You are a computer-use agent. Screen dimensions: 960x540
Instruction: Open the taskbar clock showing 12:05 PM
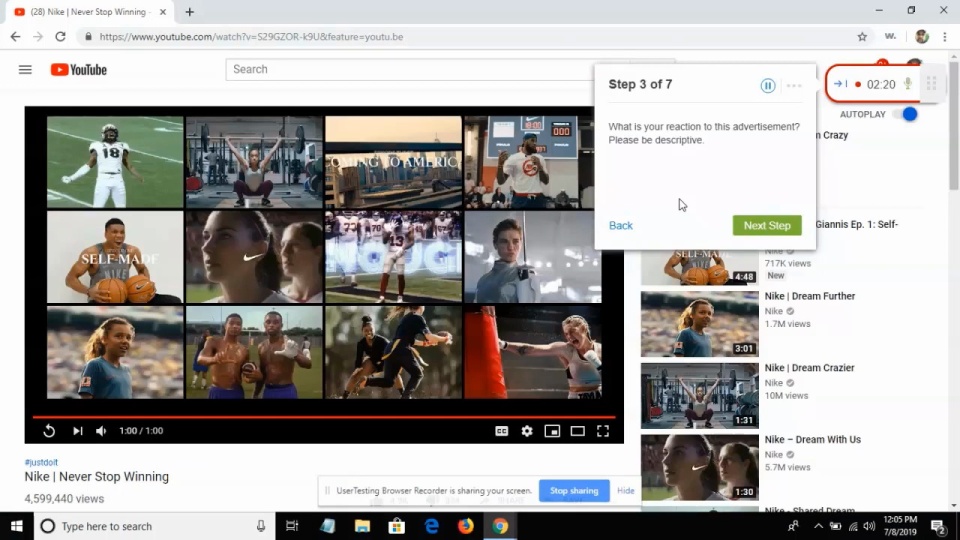900,526
